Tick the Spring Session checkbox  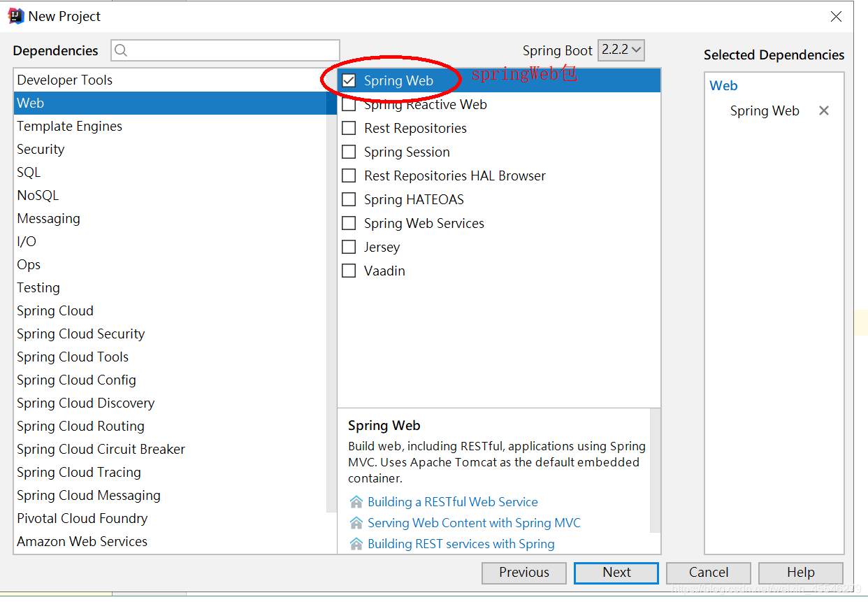349,152
